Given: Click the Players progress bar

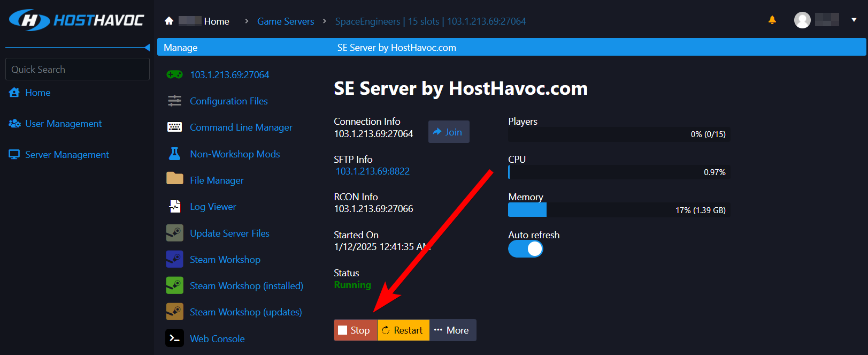Looking at the screenshot, I should pos(619,134).
